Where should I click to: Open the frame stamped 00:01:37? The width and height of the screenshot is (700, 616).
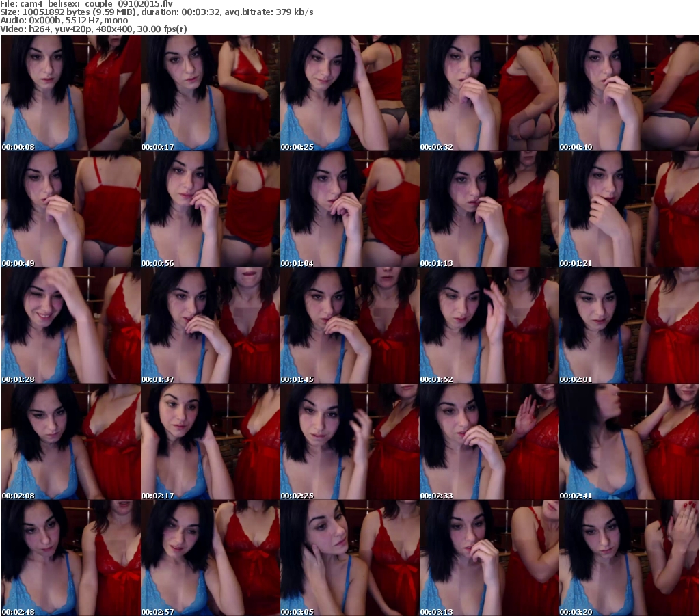[x=211, y=325]
